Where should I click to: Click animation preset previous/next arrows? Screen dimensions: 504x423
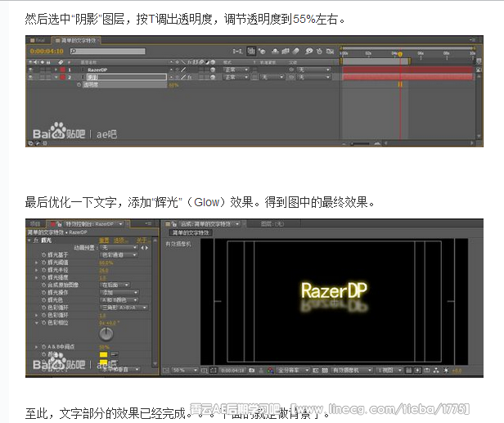point(144,248)
